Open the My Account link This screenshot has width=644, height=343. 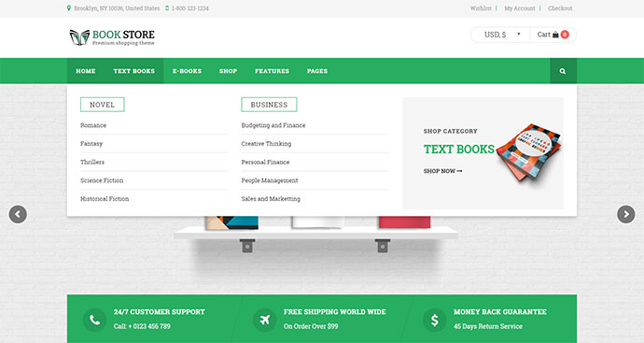[520, 8]
